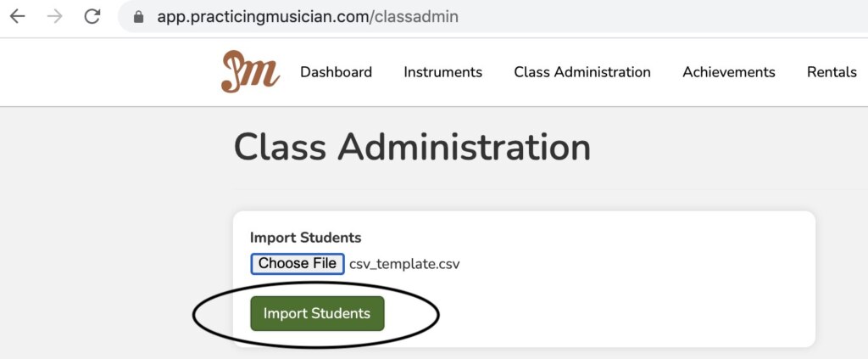The height and width of the screenshot is (359, 868).
Task: Open the Achievements page
Action: point(728,72)
